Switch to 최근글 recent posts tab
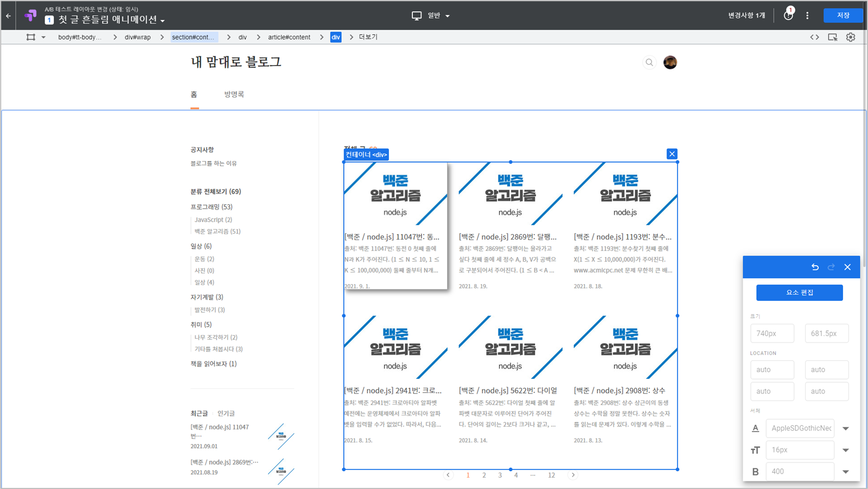 [199, 413]
